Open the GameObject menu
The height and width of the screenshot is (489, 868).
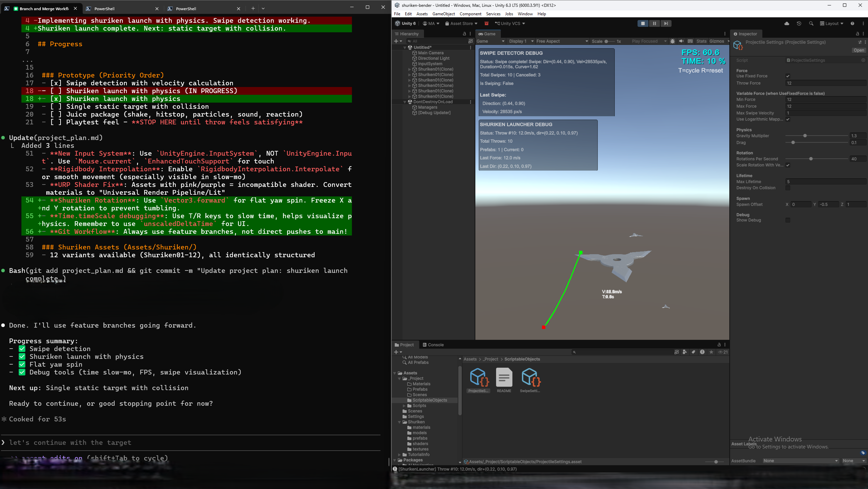pyautogui.click(x=443, y=14)
